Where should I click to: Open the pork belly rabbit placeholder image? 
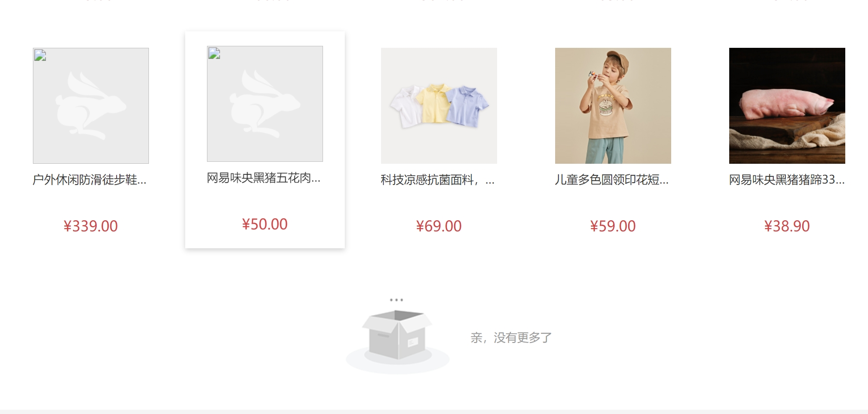[x=265, y=104]
